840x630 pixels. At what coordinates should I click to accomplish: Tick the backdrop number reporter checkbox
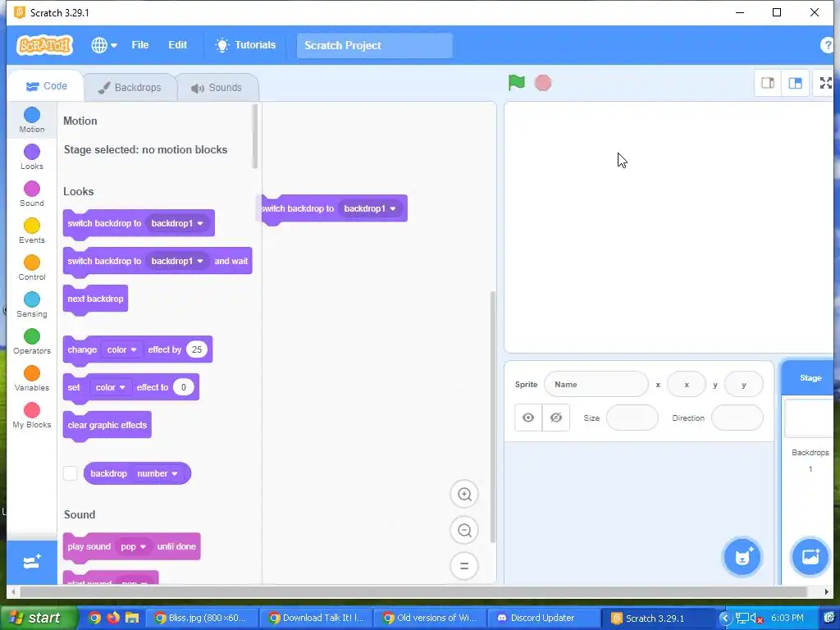coord(71,473)
